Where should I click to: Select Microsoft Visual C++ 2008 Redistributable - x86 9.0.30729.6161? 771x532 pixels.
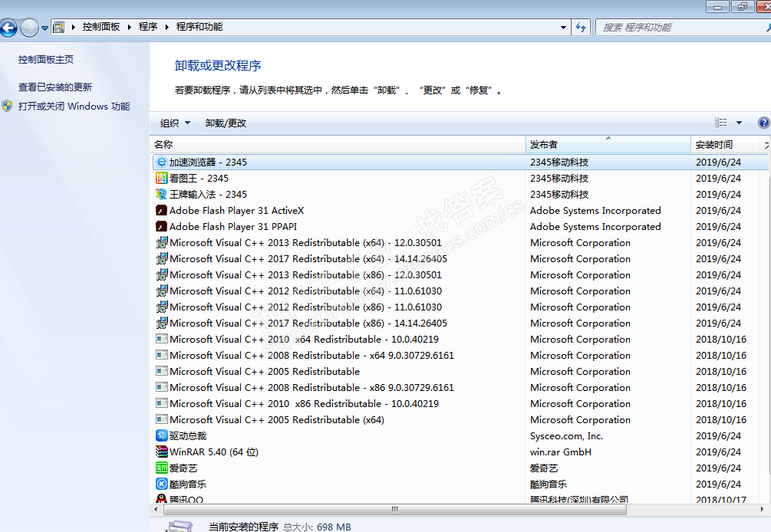[x=311, y=388]
